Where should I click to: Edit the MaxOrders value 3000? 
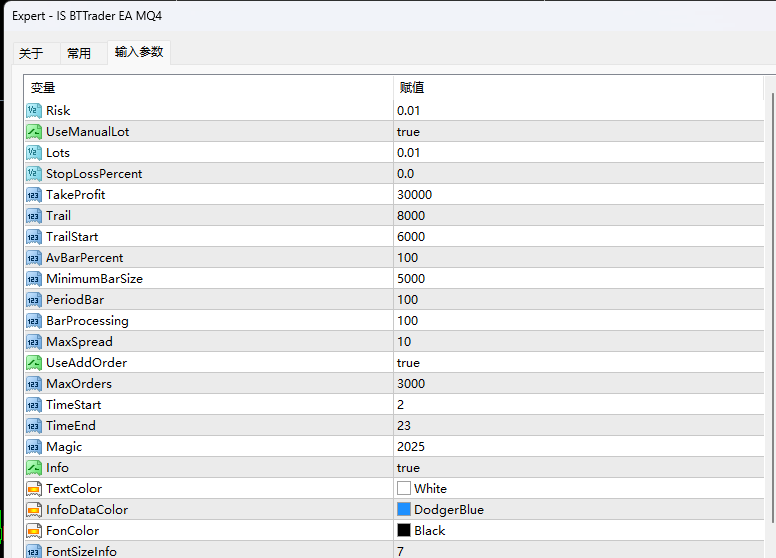(x=411, y=384)
